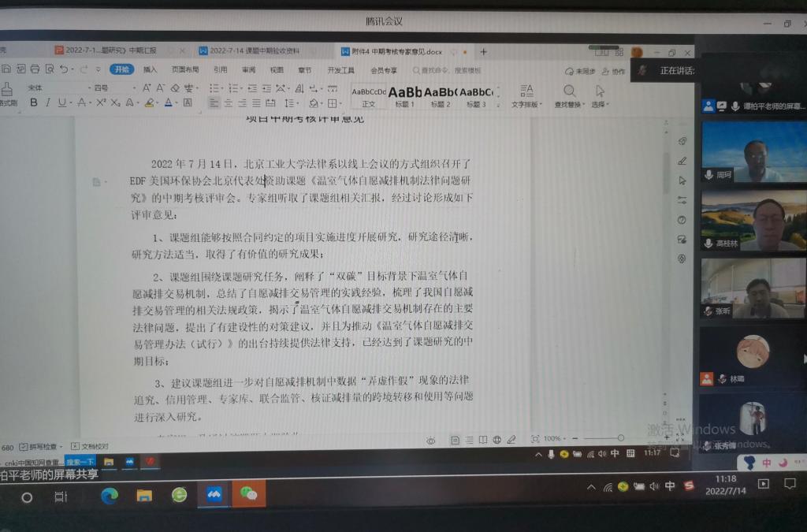The width and height of the screenshot is (807, 532).
Task: Click the Save icon in quick access
Action: click(x=6, y=69)
